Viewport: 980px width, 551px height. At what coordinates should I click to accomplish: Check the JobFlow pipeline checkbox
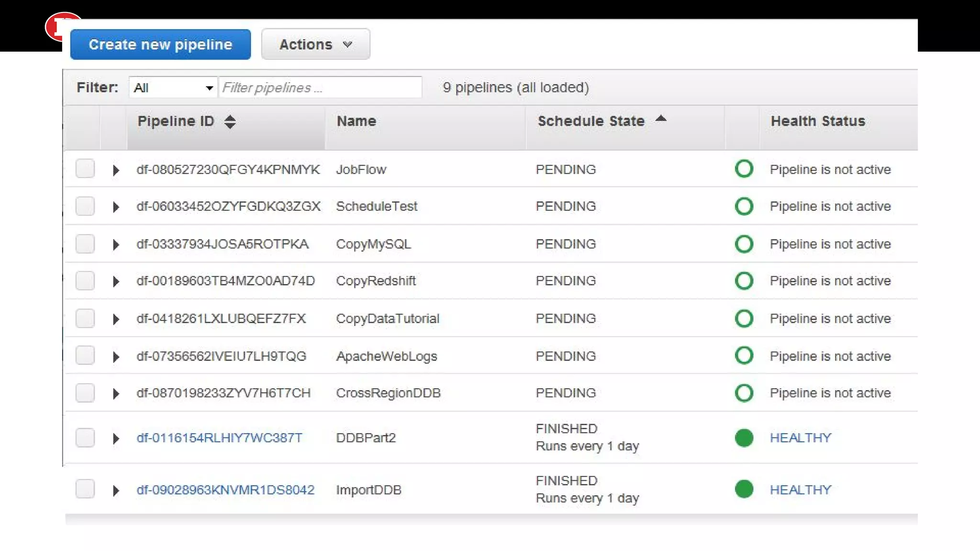(x=85, y=169)
